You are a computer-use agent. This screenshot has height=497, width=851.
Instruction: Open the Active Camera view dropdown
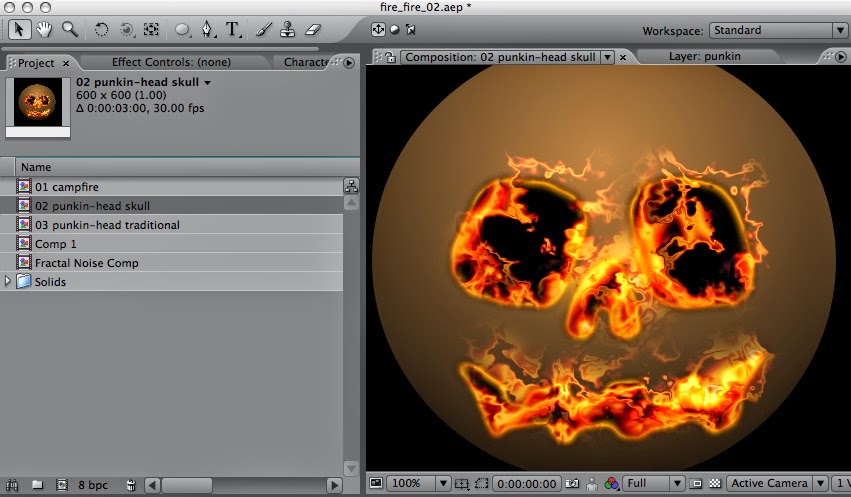click(774, 484)
